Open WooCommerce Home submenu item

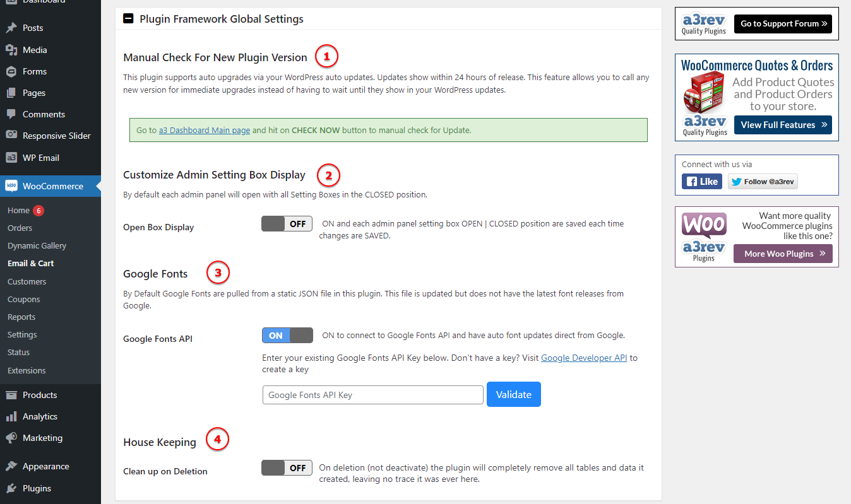click(x=19, y=210)
